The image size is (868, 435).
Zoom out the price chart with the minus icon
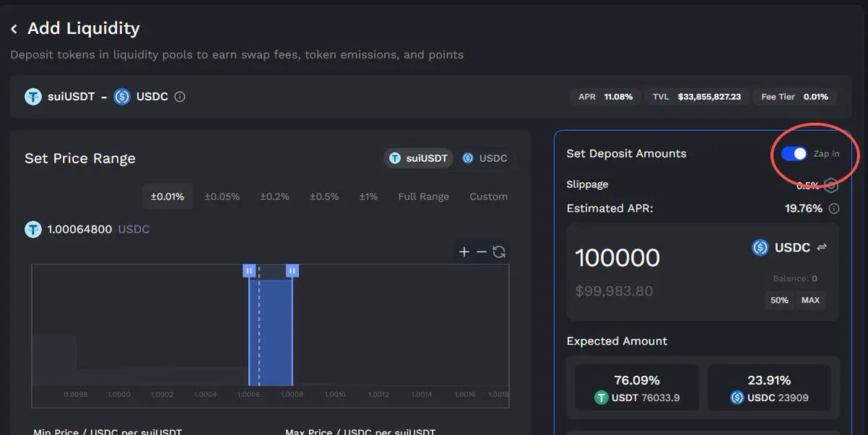tap(482, 251)
